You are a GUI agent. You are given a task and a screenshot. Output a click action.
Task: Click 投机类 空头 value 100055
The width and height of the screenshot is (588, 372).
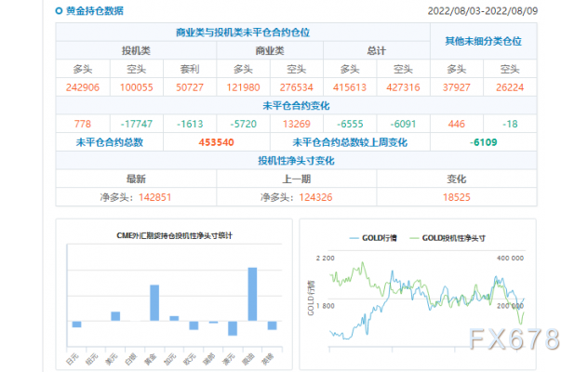tap(136, 87)
